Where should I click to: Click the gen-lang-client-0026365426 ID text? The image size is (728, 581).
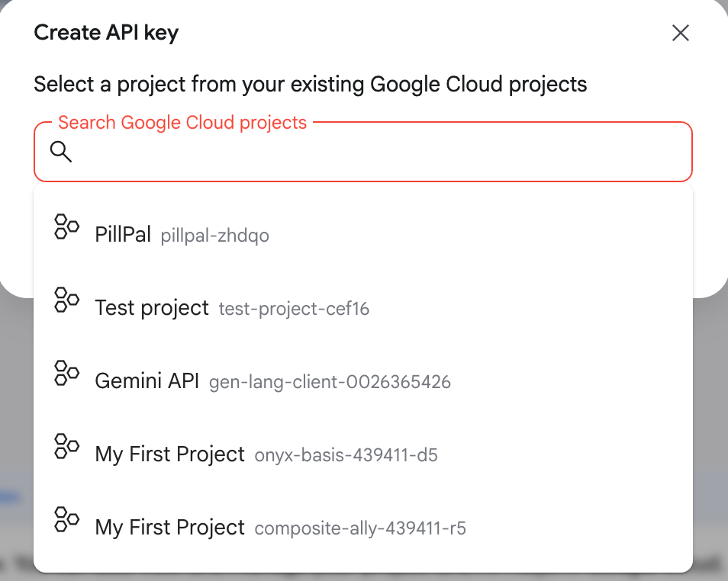(330, 382)
